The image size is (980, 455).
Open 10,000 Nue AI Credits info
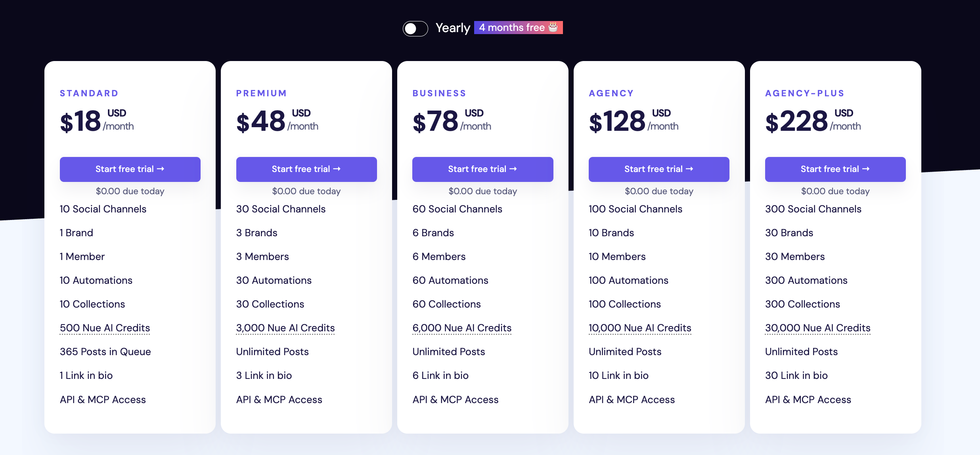pyautogui.click(x=640, y=328)
